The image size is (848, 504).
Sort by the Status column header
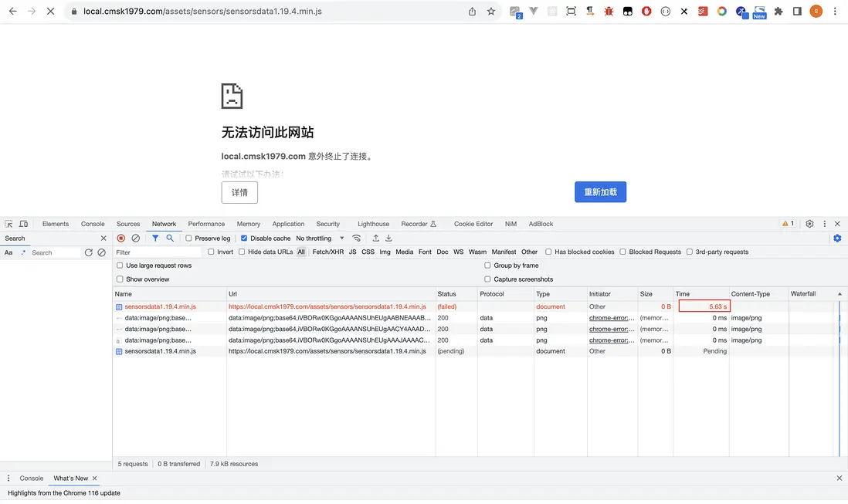456,294
